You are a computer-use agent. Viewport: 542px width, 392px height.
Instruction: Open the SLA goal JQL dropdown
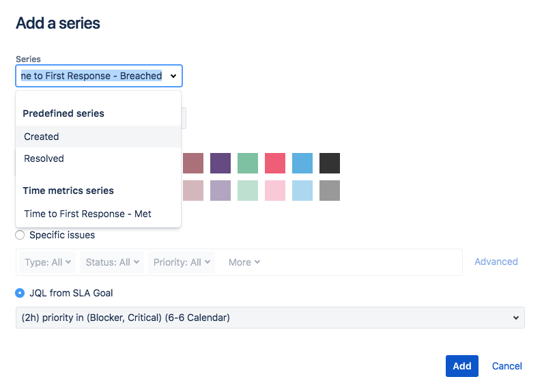(270, 318)
